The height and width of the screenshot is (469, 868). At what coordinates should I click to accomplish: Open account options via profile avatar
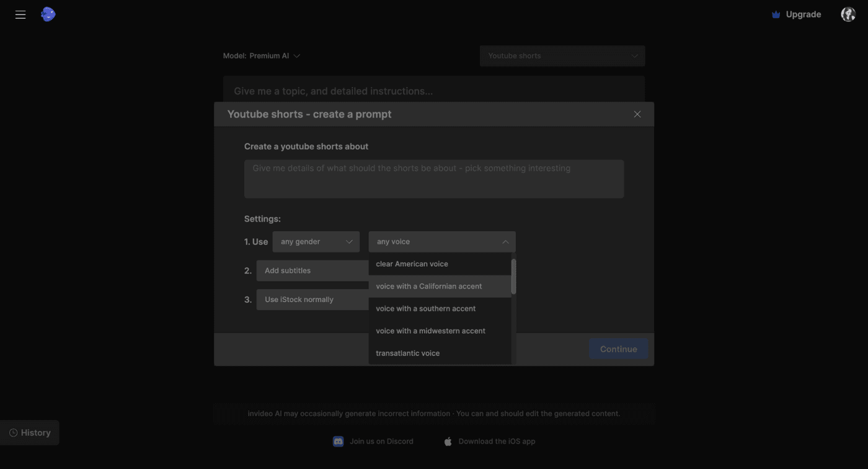pyautogui.click(x=848, y=14)
